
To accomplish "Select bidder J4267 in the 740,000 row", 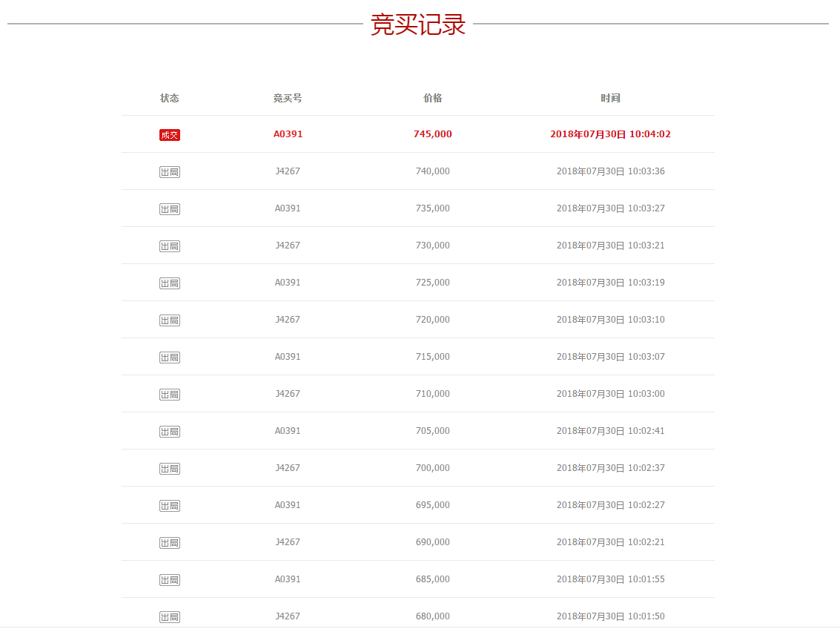I will point(288,171).
